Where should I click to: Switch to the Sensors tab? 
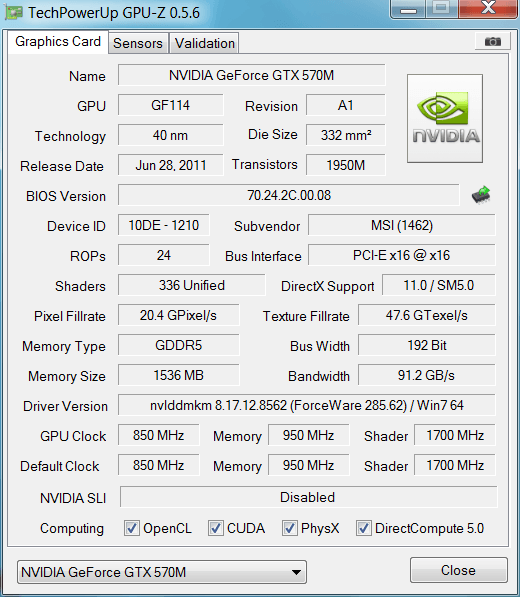coord(138,43)
